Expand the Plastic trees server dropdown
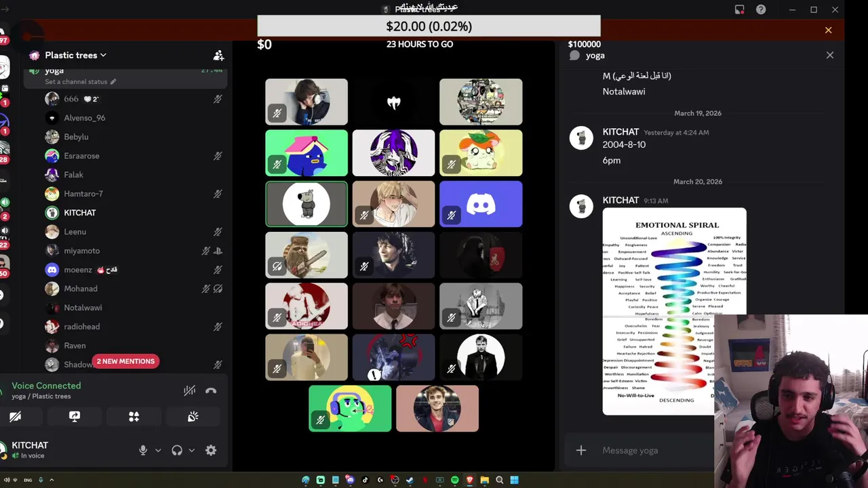Screen dimensions: 868x488 click(x=75, y=55)
